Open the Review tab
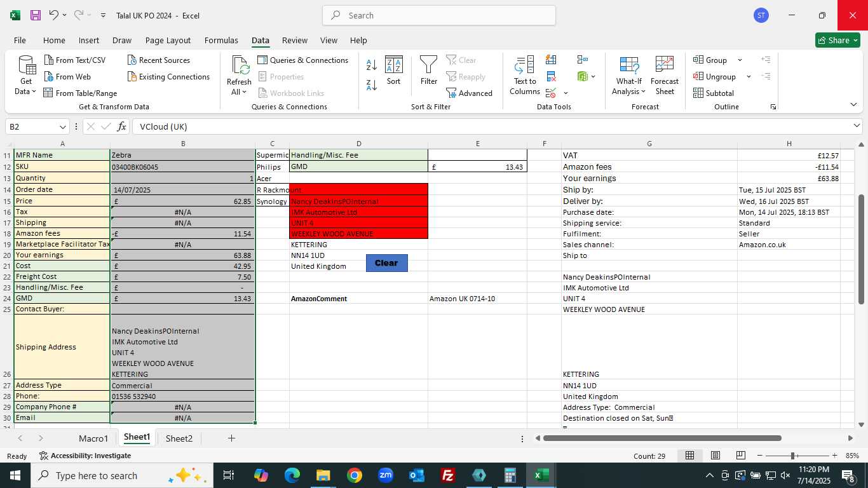Image resolution: width=868 pixels, height=488 pixels. [294, 40]
